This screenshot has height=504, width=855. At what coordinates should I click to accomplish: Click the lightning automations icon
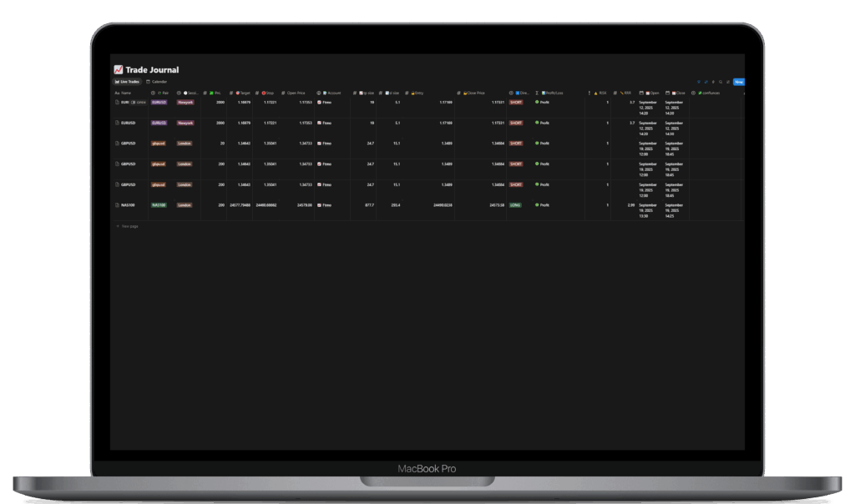point(713,82)
